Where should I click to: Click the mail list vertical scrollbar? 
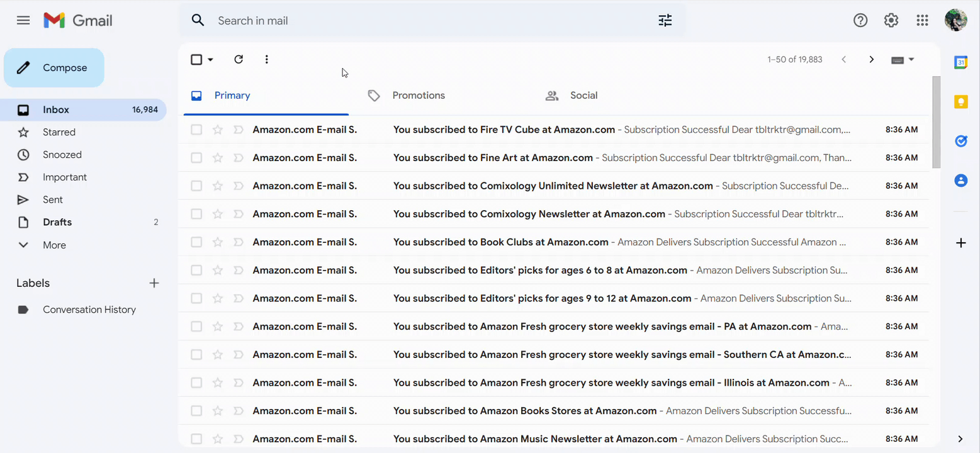pyautogui.click(x=936, y=123)
